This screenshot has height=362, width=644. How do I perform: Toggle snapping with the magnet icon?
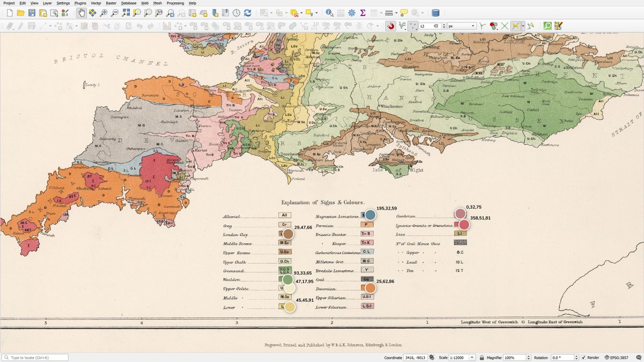click(x=391, y=26)
